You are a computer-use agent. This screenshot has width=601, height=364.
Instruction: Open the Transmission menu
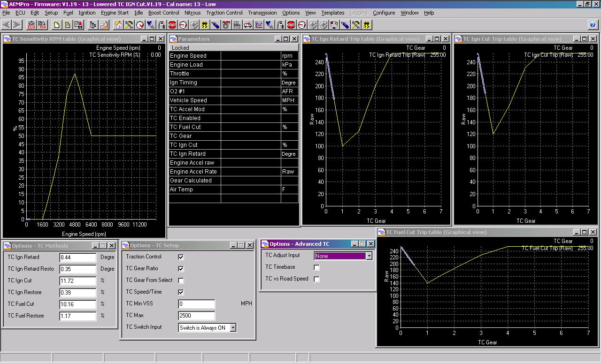tap(262, 13)
